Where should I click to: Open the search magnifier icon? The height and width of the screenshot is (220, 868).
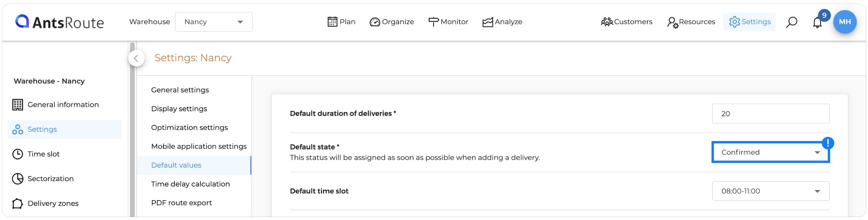pos(791,22)
